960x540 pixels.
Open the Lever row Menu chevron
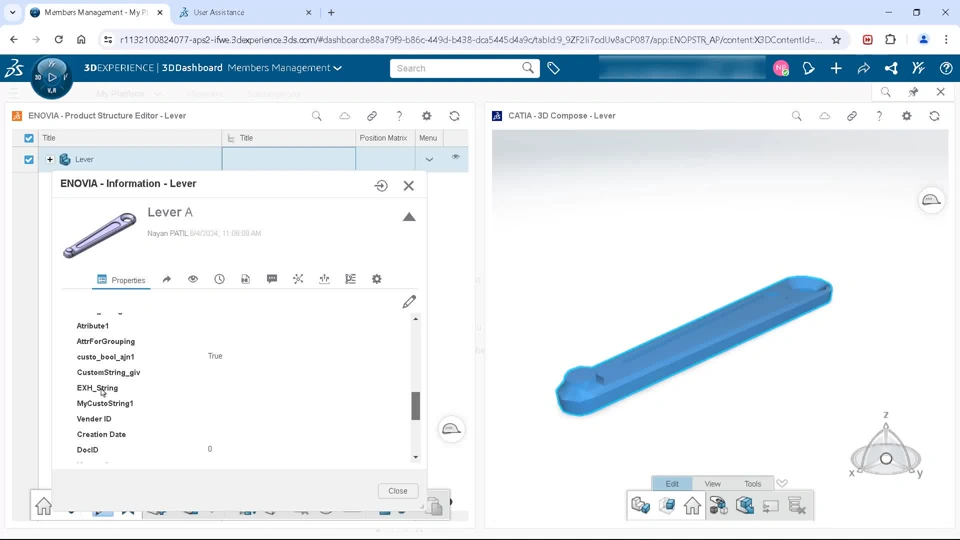click(x=429, y=160)
